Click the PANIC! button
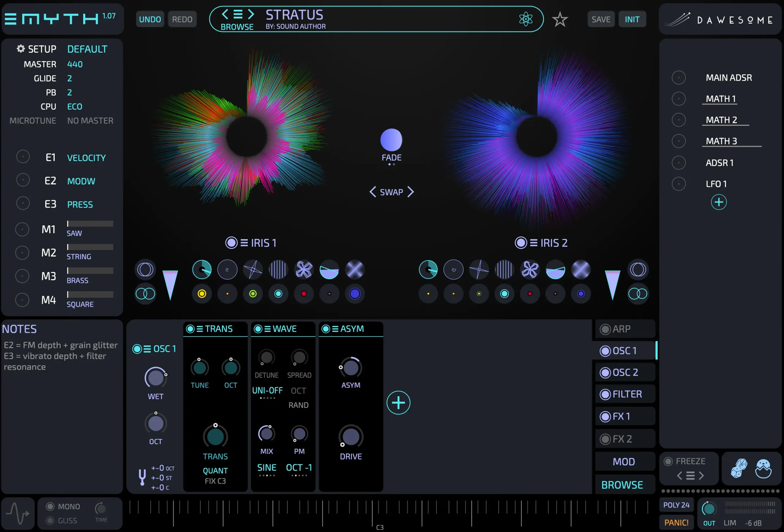This screenshot has height=532, width=784. [677, 523]
